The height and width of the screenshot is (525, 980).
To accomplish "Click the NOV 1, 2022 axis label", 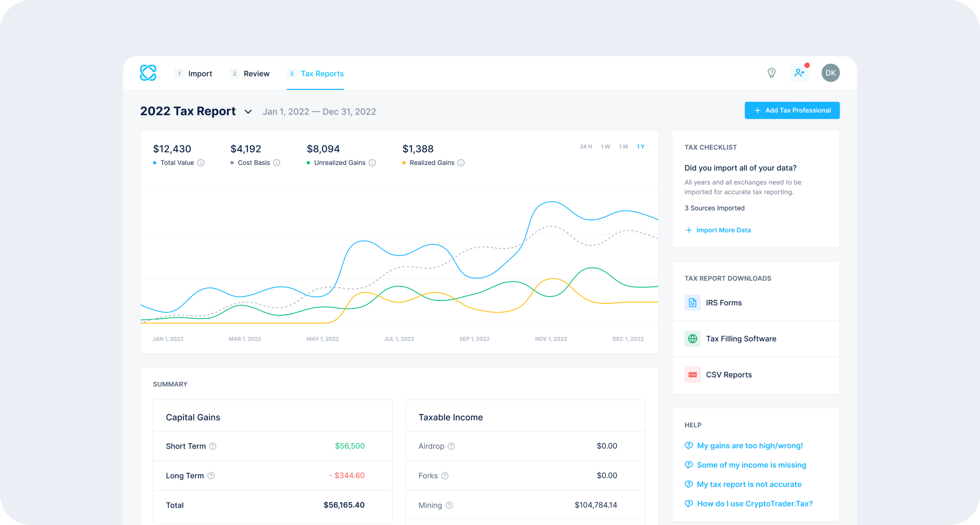I will coord(551,339).
